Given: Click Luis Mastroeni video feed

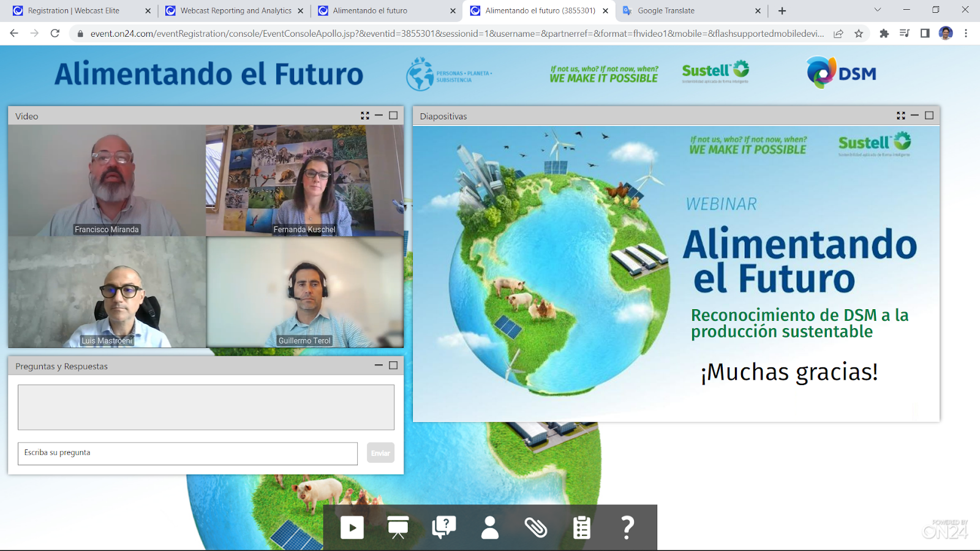Looking at the screenshot, I should 107,292.
